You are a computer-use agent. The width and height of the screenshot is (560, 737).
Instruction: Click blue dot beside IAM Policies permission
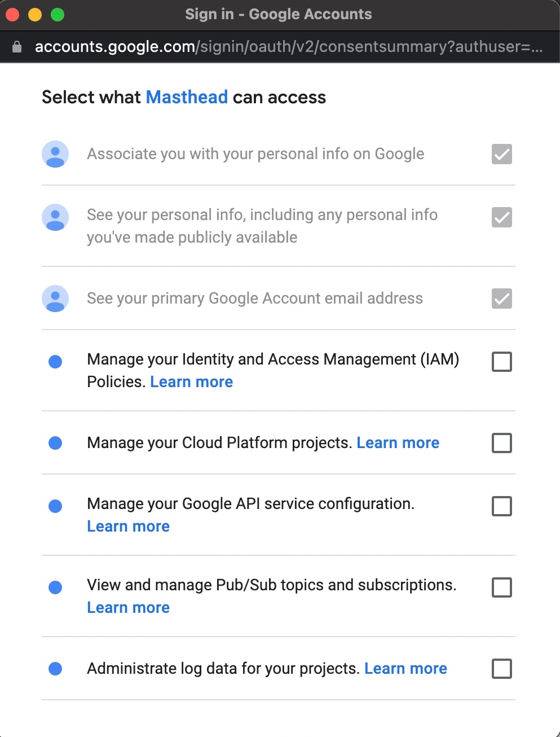point(55,362)
